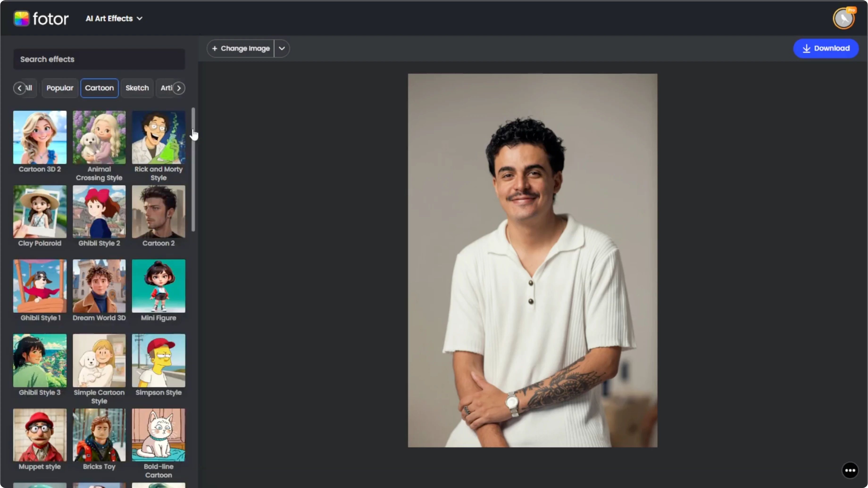868x488 pixels.
Task: Click the effects list scrollbar
Action: pos(193,170)
